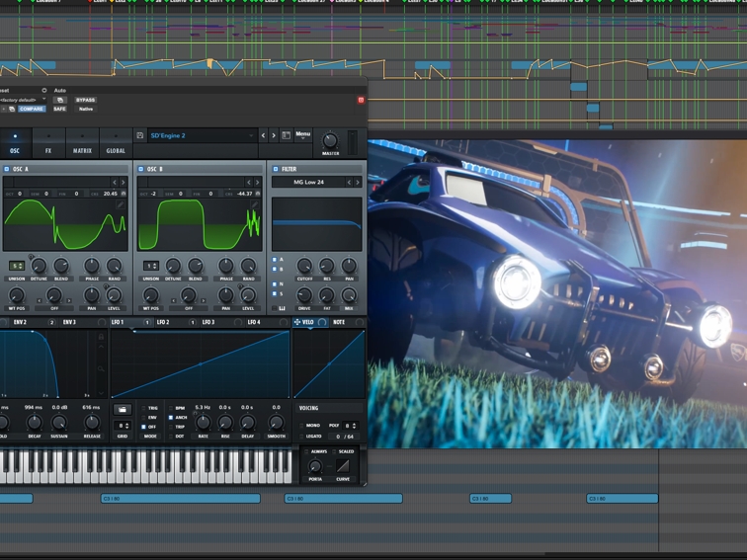Open the factory default preset dropdown
The height and width of the screenshot is (560, 747).
click(x=23, y=100)
